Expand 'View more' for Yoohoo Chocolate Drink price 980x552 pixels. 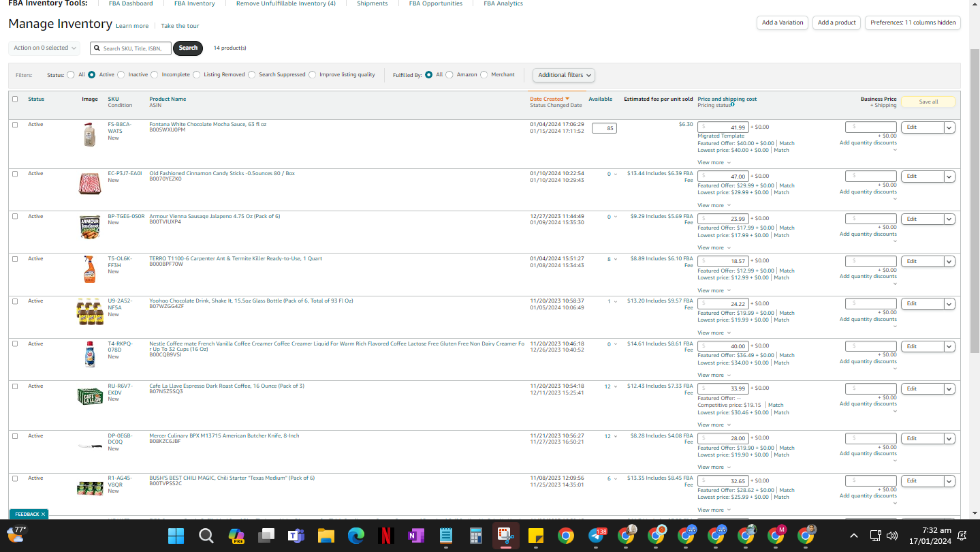coord(714,333)
